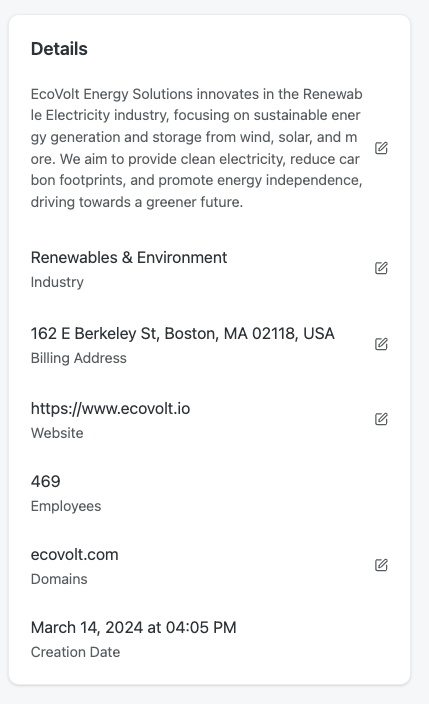The width and height of the screenshot is (429, 704).
Task: Select the Renewables & Environment industry value
Action: coord(129,257)
